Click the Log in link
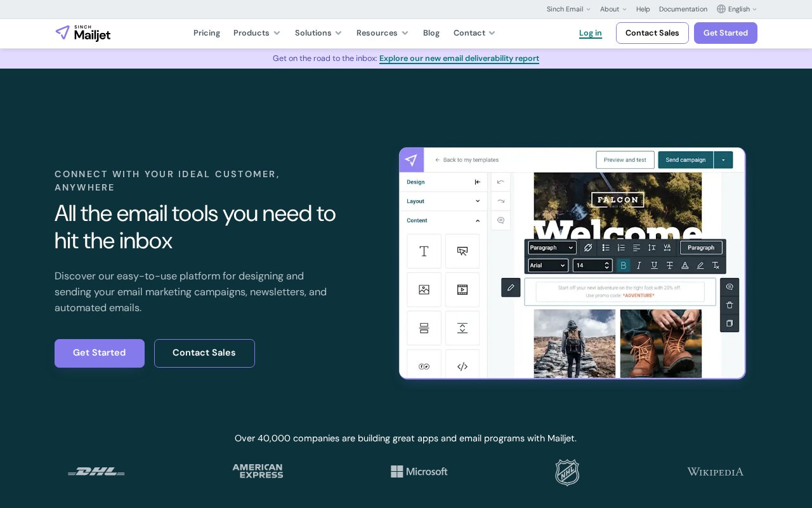812x508 pixels. click(591, 33)
